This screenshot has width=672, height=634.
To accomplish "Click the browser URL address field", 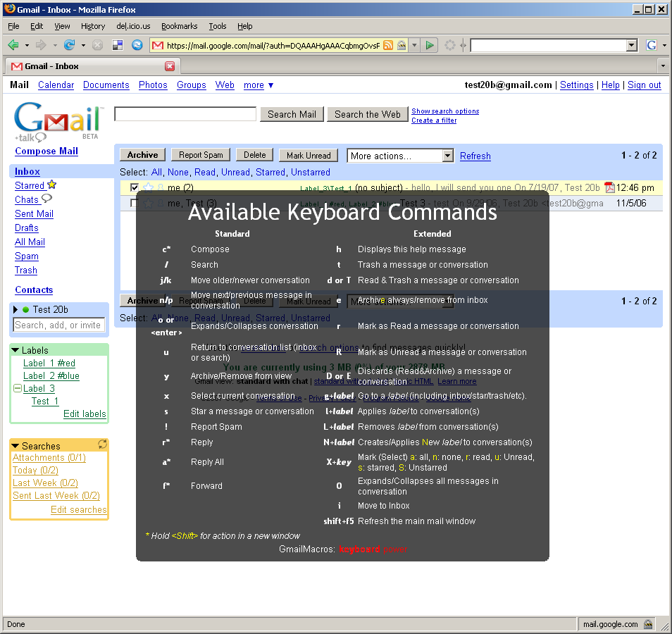I will click(273, 46).
